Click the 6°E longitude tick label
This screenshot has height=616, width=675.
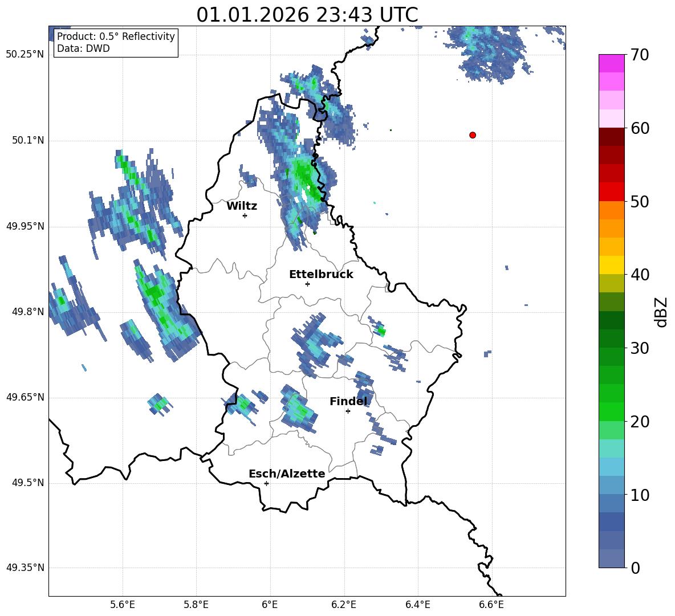(x=270, y=605)
